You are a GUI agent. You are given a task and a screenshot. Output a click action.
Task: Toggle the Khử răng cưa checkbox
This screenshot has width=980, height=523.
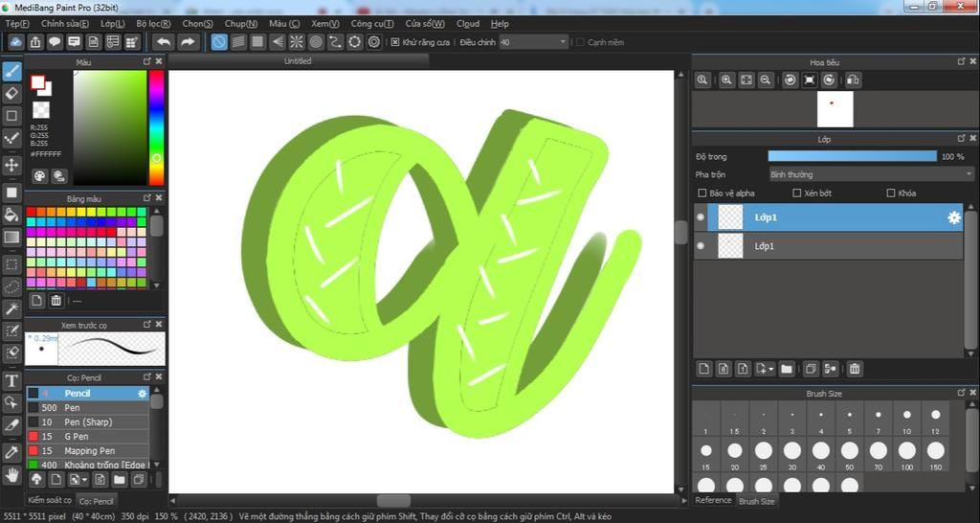(x=395, y=42)
